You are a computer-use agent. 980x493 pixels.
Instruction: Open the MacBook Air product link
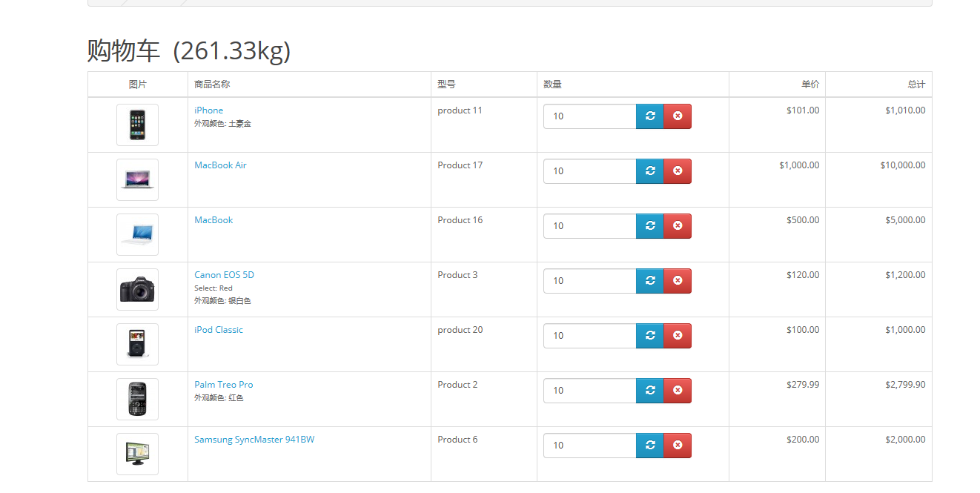(220, 165)
